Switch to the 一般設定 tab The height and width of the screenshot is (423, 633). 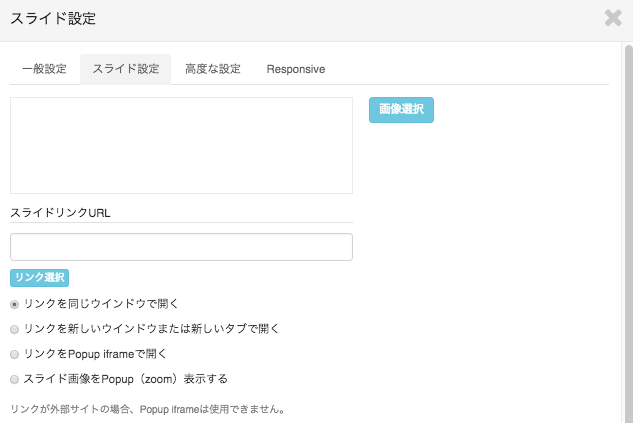pos(44,69)
